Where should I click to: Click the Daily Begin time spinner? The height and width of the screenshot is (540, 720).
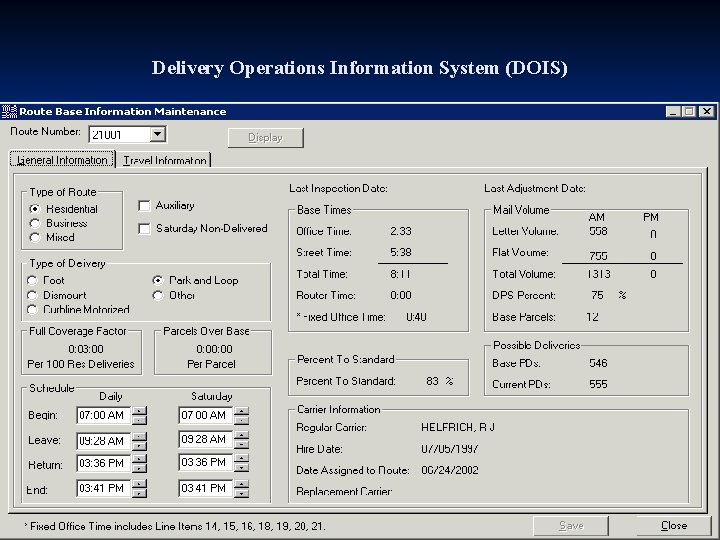139,415
